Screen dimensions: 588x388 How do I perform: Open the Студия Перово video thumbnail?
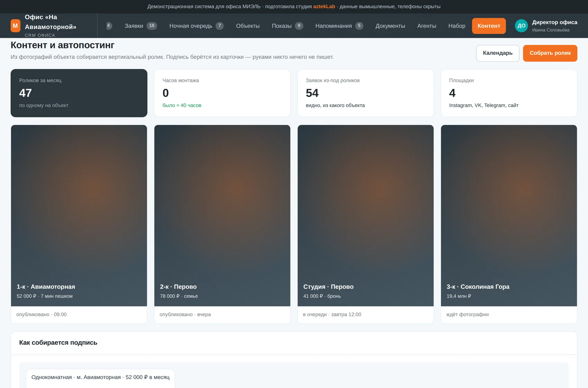366,216
